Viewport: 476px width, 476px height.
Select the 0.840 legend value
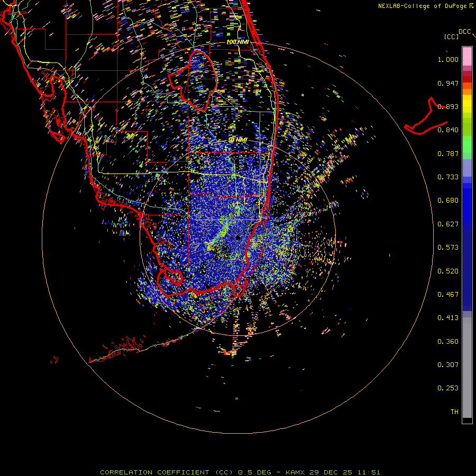coord(448,130)
